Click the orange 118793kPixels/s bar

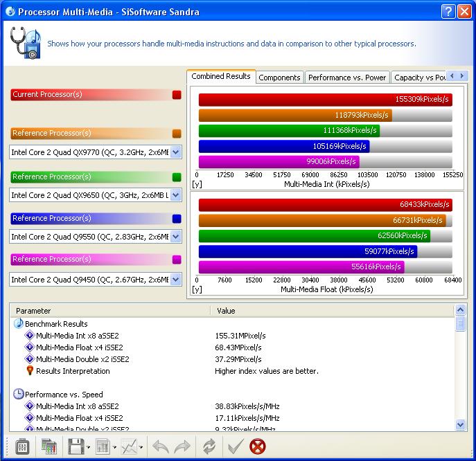(x=295, y=115)
